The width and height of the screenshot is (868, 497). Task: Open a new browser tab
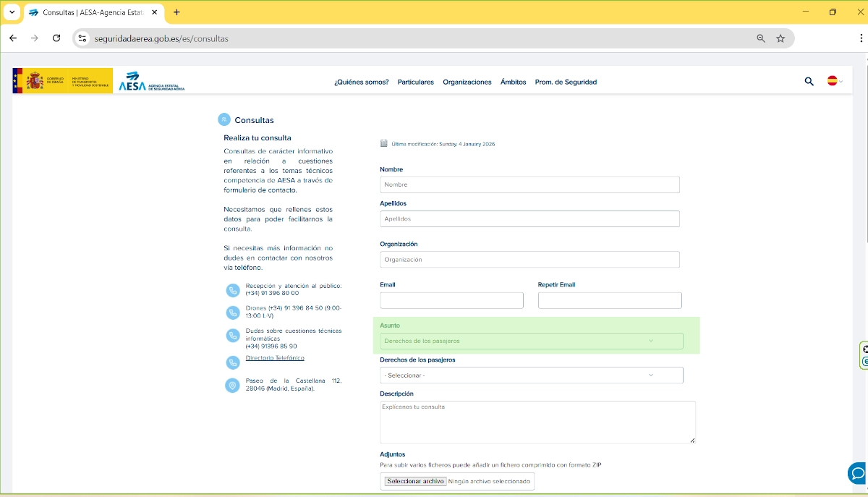176,12
